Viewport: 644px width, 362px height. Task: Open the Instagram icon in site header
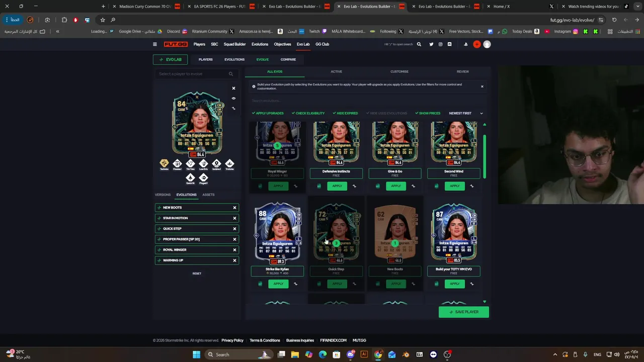[x=440, y=44]
